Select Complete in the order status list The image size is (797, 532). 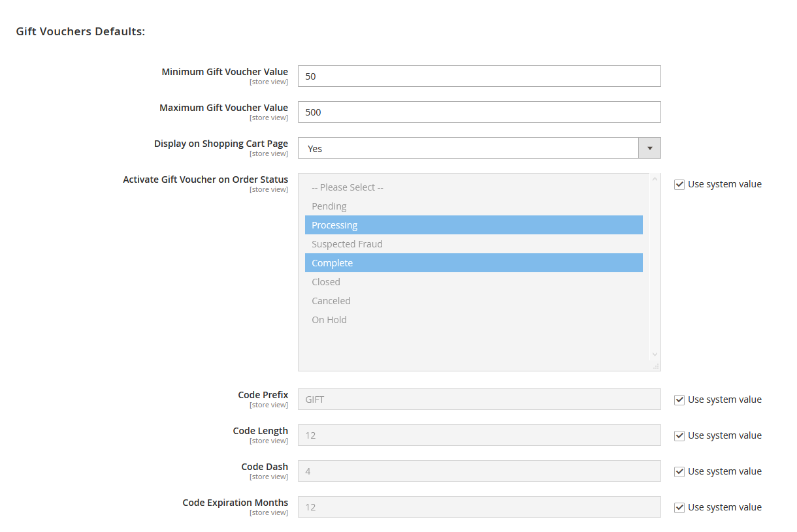[332, 263]
